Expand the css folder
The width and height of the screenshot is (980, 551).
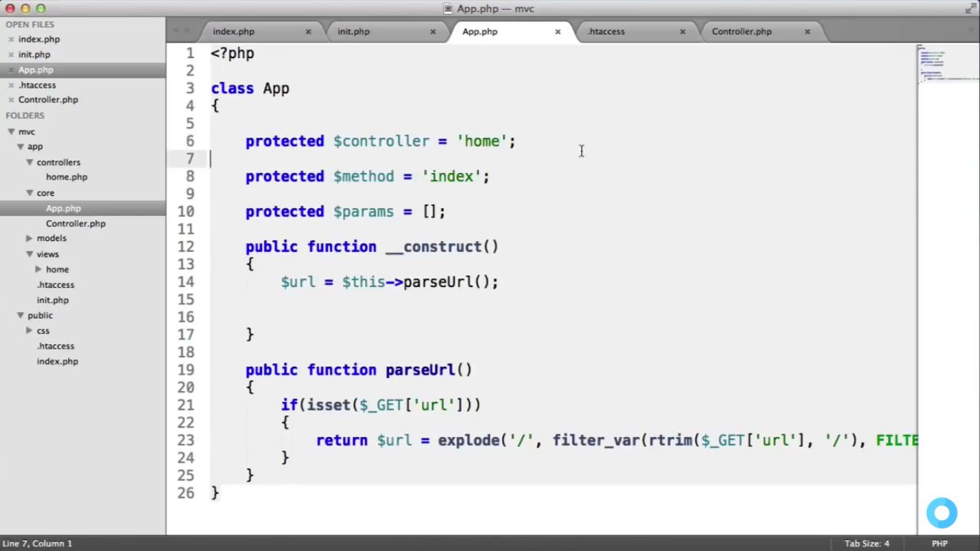tap(29, 331)
